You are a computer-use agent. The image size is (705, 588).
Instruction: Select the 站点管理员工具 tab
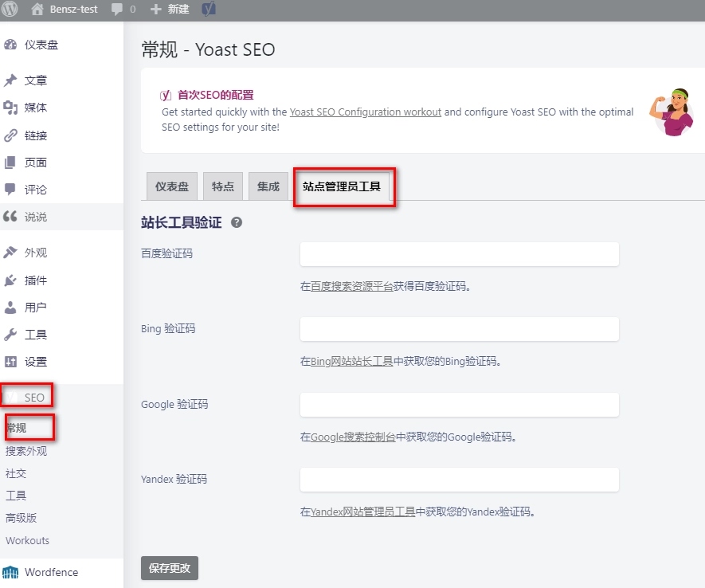point(342,186)
